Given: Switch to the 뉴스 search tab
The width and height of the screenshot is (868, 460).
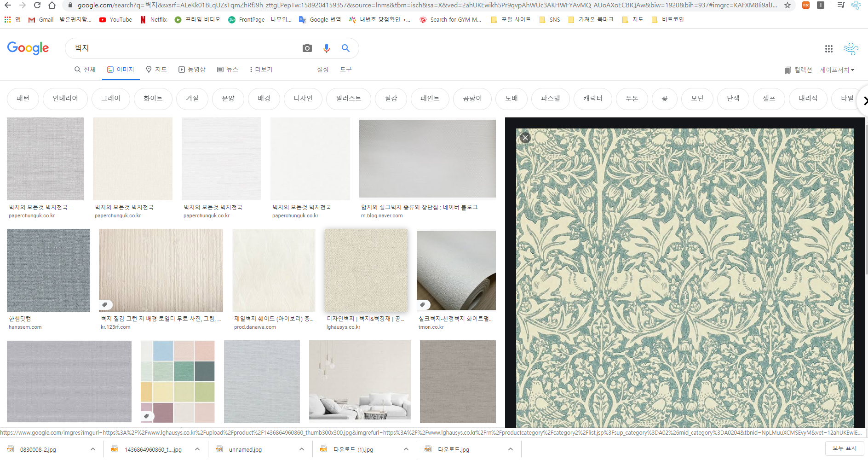Looking at the screenshot, I should coord(228,70).
